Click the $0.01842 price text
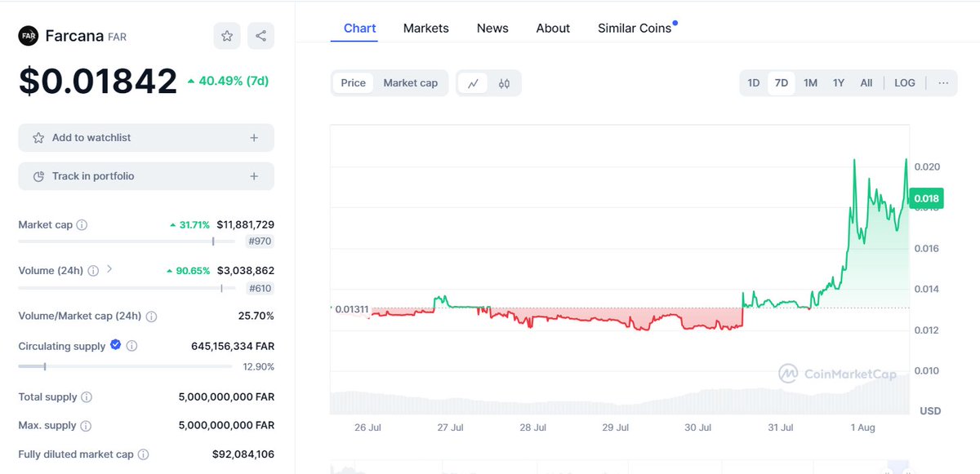 click(x=98, y=81)
